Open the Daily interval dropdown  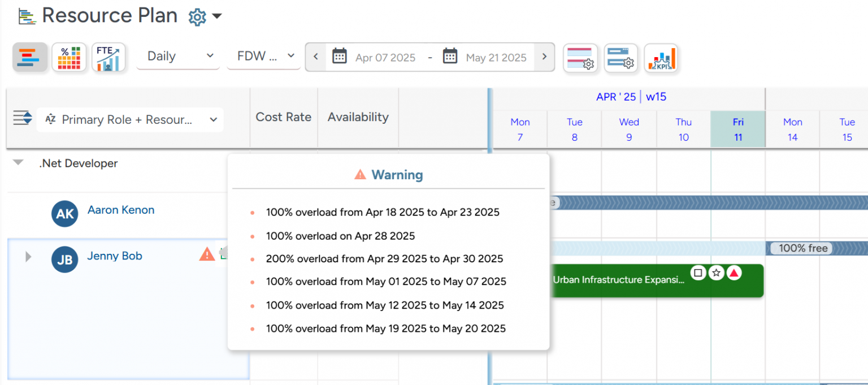point(177,56)
